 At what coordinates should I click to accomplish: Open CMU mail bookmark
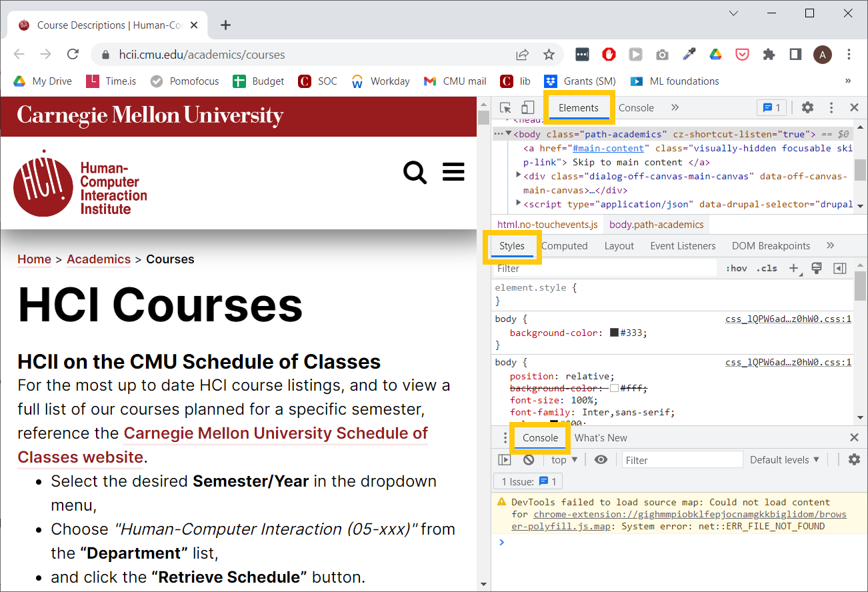[x=455, y=81]
